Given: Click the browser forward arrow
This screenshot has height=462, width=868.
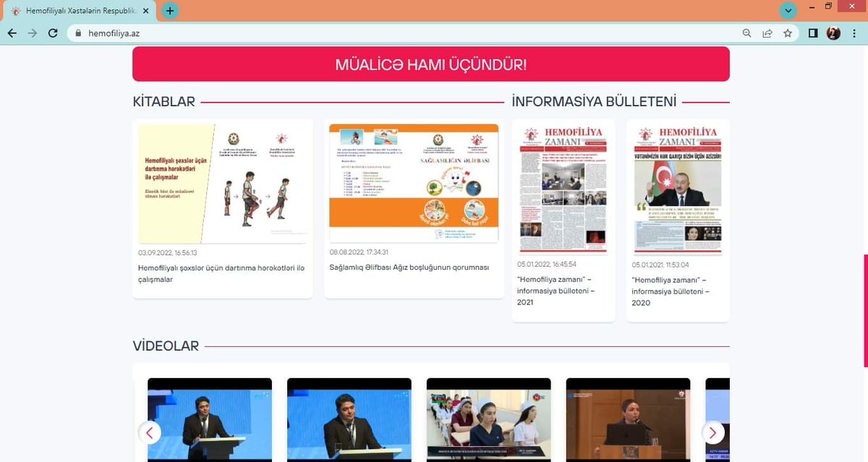Looking at the screenshot, I should click(x=32, y=33).
